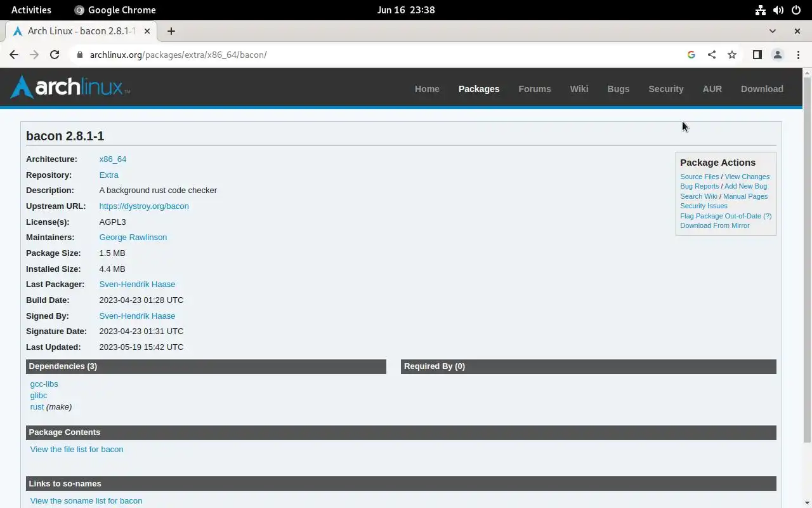
Task: Open the rust make dependency
Action: tap(37, 407)
